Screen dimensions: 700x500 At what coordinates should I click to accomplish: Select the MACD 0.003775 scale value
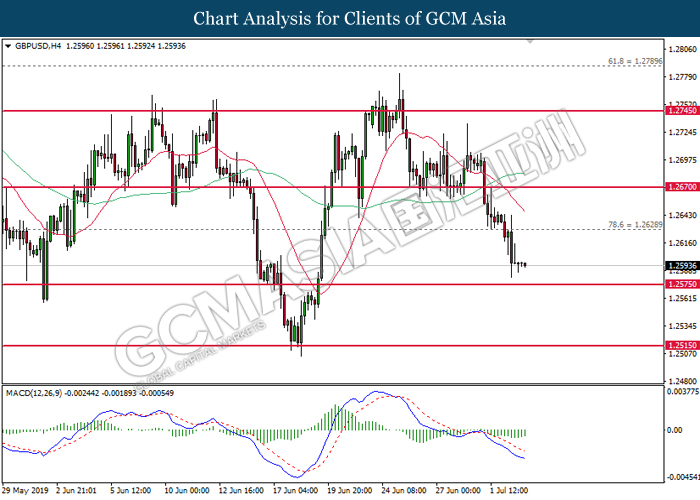tap(683, 392)
